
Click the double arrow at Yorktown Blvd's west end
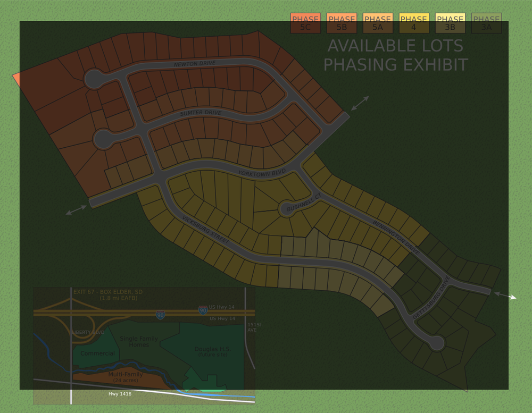coord(76,210)
